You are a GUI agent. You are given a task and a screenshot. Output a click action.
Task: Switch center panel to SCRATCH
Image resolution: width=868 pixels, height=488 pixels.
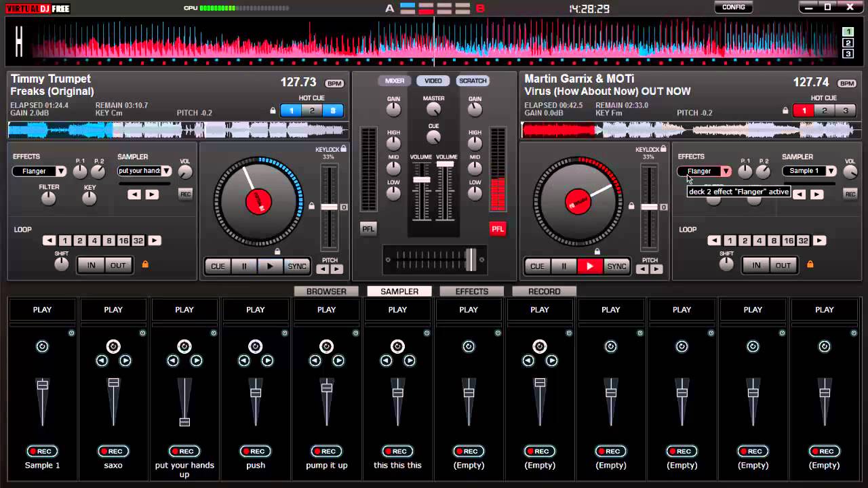tap(473, 81)
